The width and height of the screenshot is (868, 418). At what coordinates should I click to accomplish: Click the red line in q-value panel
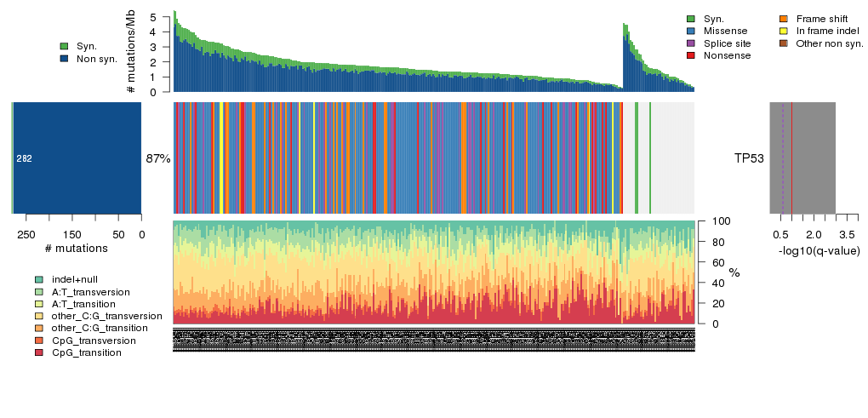point(792,158)
